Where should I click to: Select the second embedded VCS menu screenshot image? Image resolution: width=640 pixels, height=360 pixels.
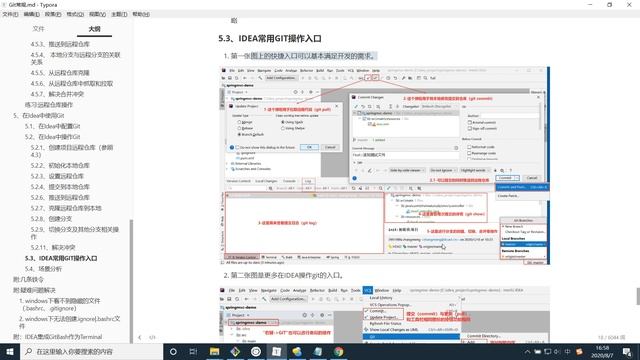[x=384, y=315]
